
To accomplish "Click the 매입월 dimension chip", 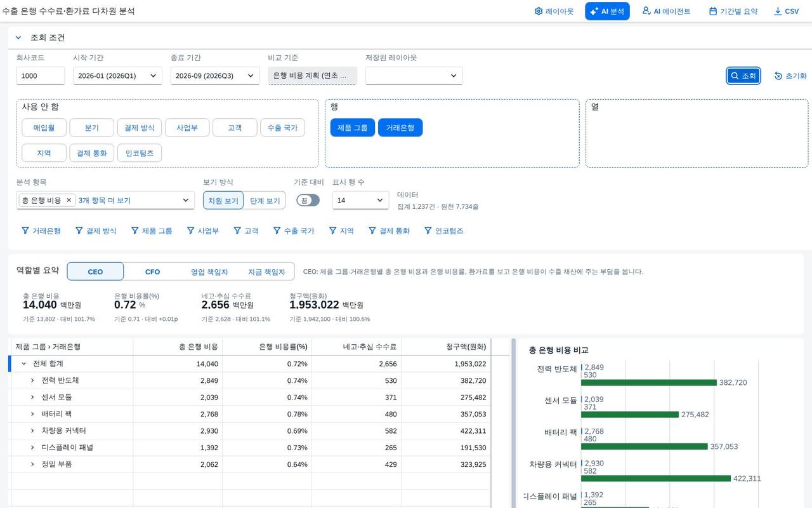I will tap(44, 128).
